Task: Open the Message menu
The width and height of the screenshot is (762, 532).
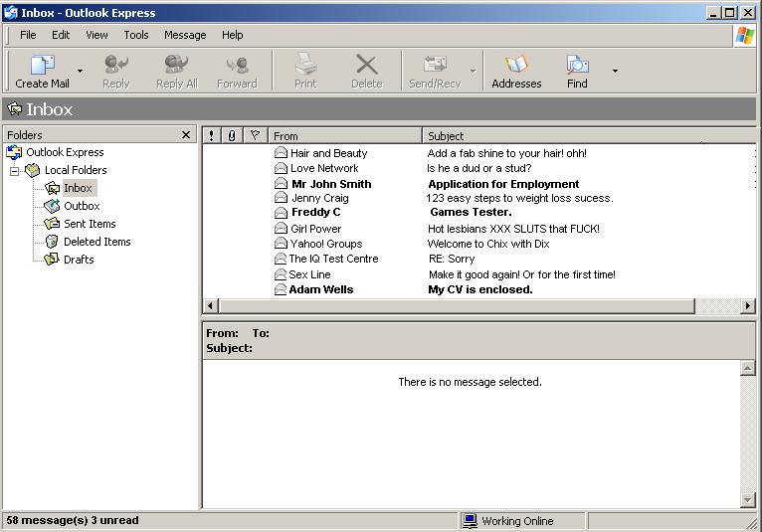Action: (x=185, y=35)
